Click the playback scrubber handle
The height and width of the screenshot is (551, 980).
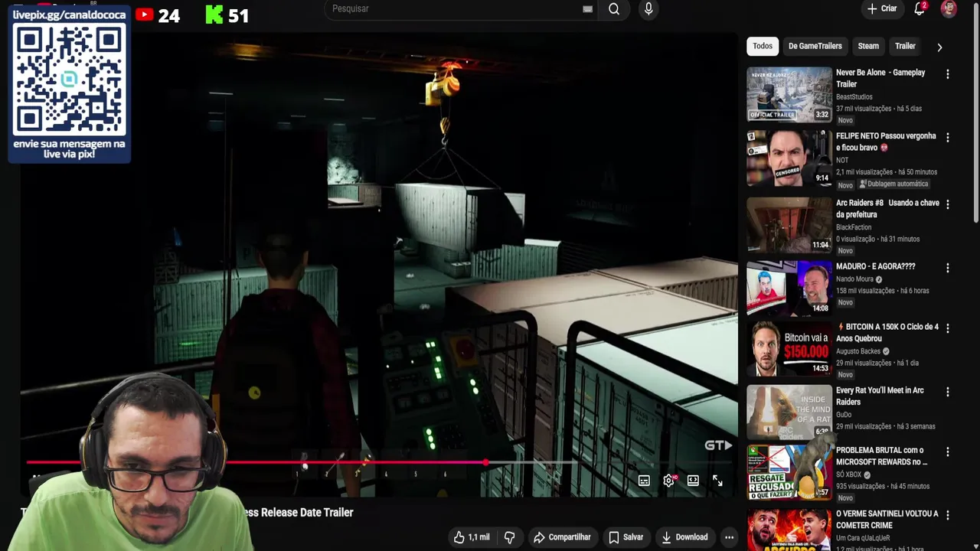(x=487, y=462)
